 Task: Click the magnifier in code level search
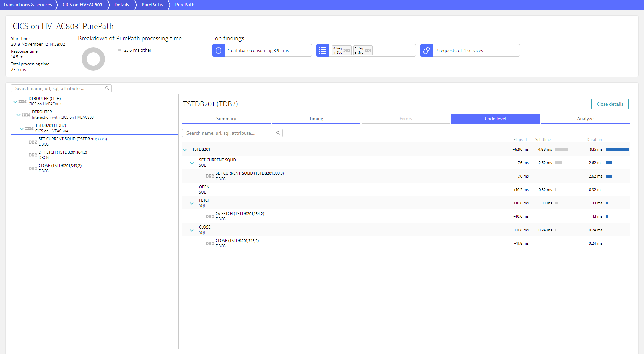pos(278,133)
